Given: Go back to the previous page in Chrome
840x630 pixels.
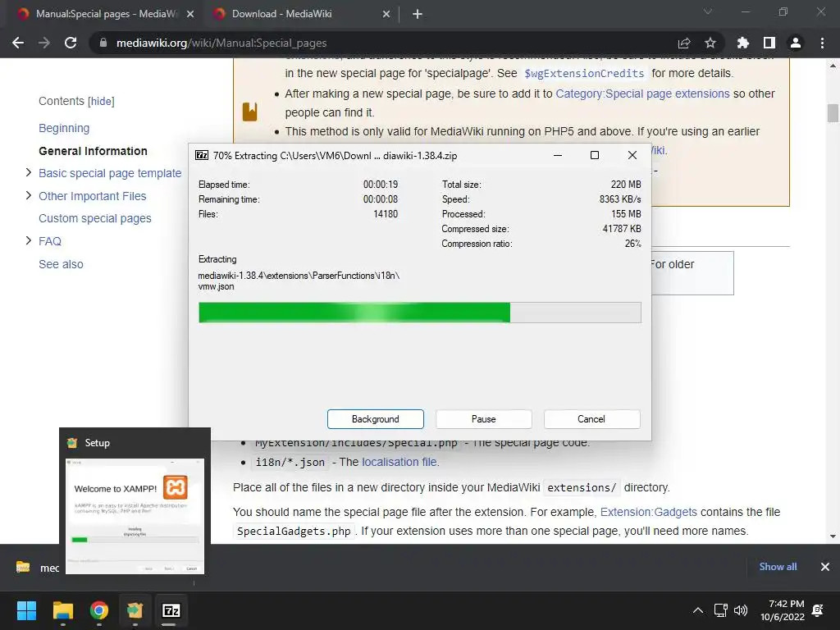Looking at the screenshot, I should (x=18, y=43).
